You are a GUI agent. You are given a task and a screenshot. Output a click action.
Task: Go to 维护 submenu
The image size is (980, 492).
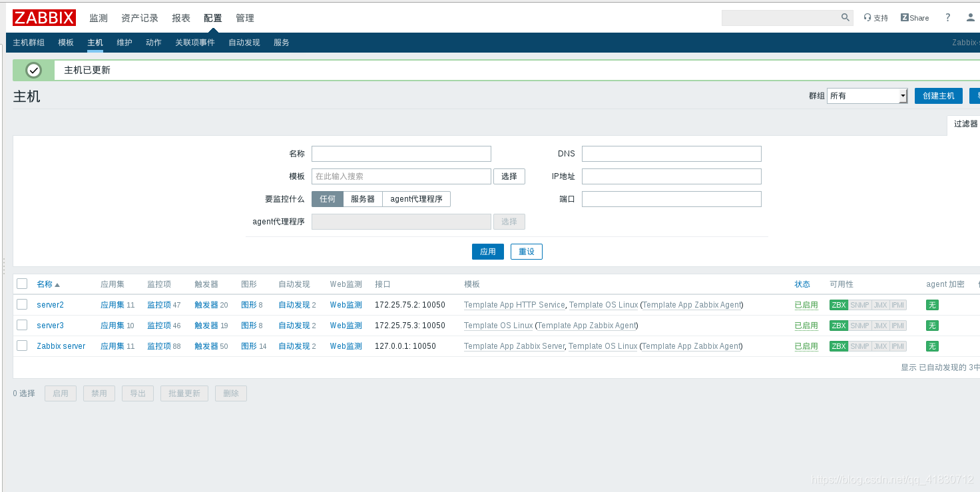point(124,43)
